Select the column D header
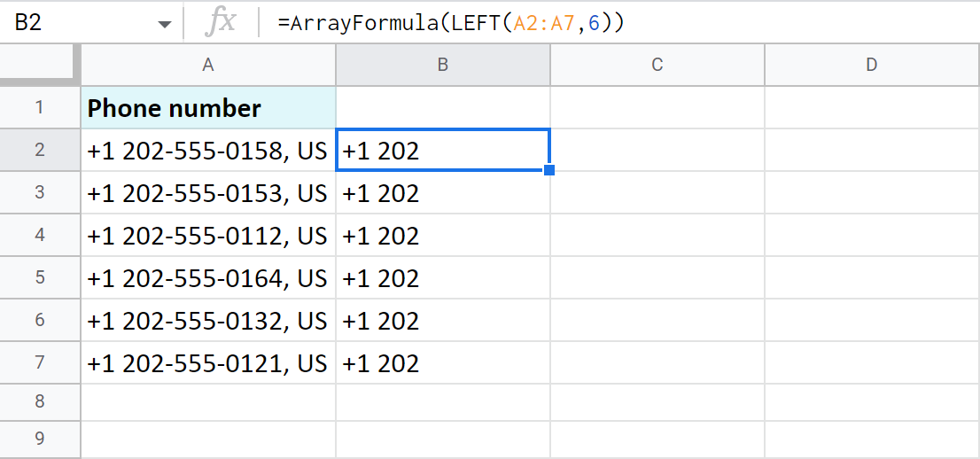 tap(872, 65)
